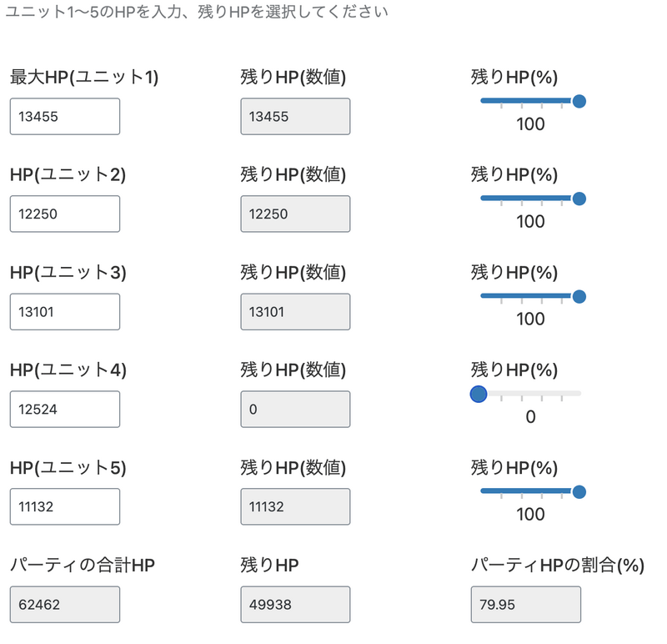
Task: Click unit 2 残りHP(%) slider handle
Action: click(579, 199)
